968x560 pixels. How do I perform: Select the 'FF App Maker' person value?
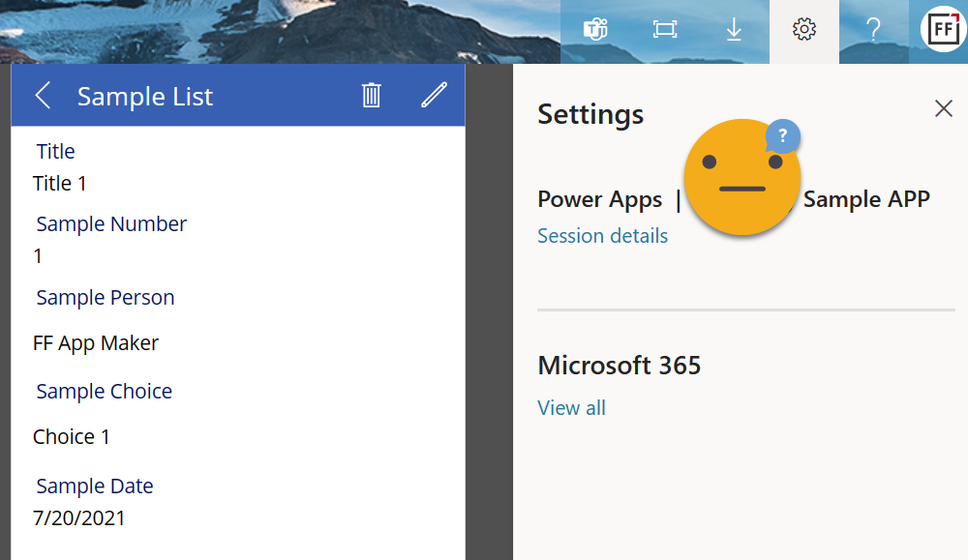pos(96,343)
